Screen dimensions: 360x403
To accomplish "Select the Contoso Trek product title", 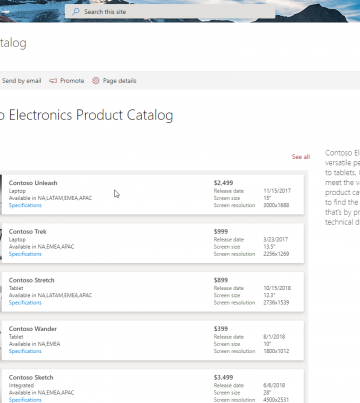I will pos(28,231).
